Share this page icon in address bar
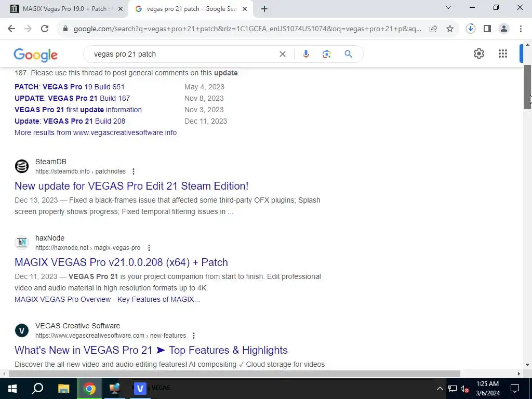The height and width of the screenshot is (399, 532). pos(433,29)
